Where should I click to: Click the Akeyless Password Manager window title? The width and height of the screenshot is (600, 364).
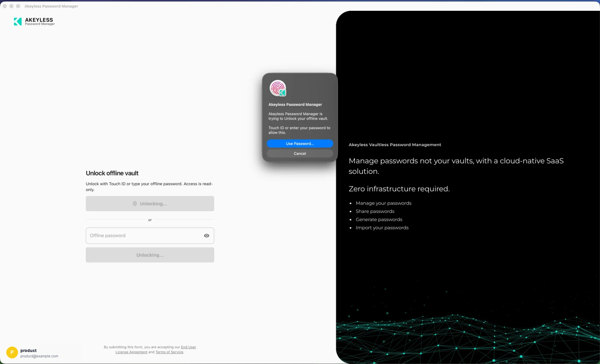point(51,6)
